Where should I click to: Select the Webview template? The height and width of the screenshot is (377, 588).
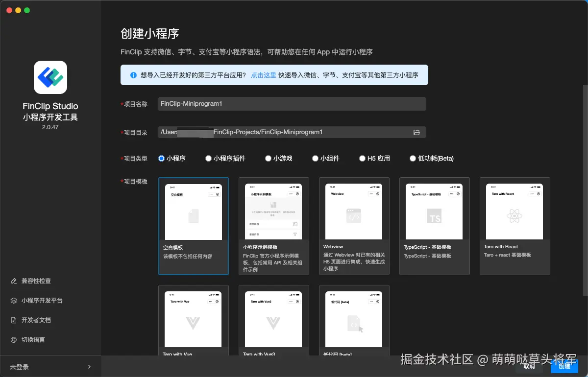(354, 225)
